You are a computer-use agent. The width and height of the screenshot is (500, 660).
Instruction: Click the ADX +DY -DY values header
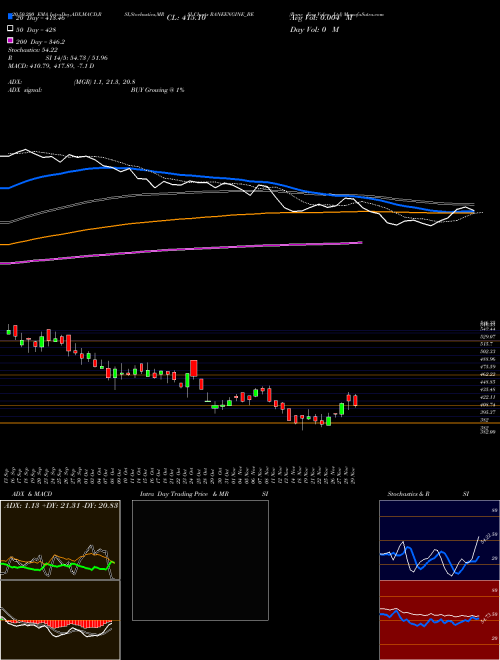click(61, 506)
